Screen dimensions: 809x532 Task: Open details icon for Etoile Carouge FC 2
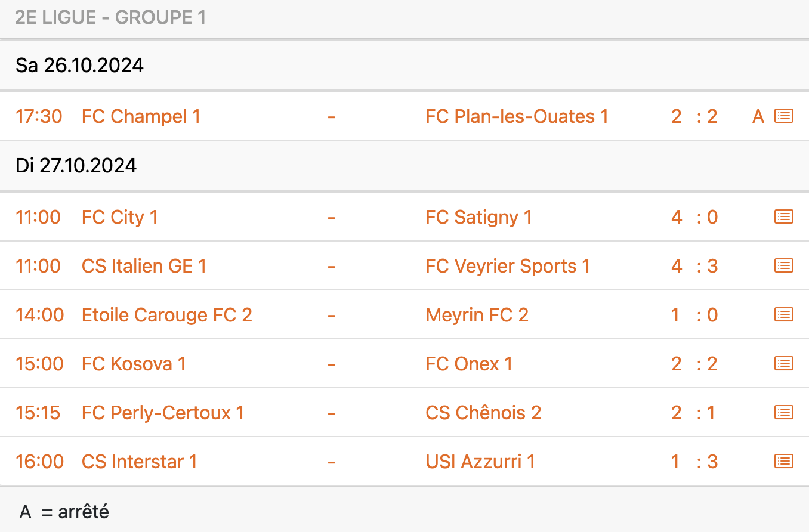pos(783,315)
